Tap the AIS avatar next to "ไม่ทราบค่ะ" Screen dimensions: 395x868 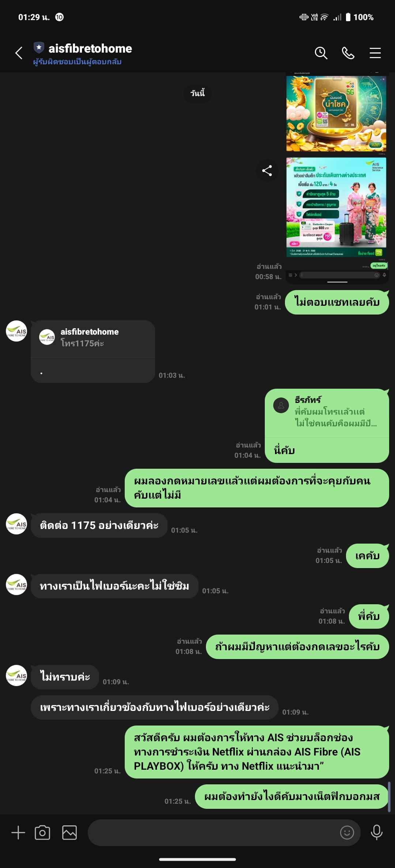(16, 675)
